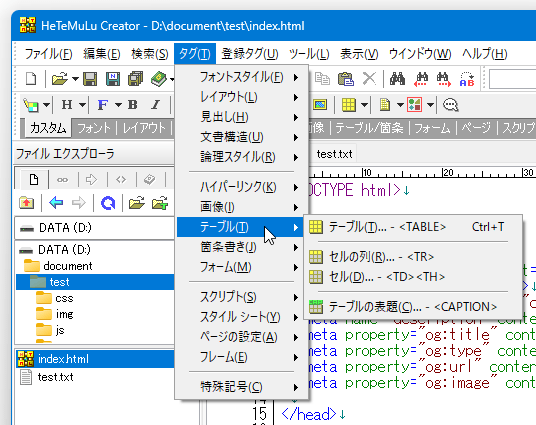Screen dimensions: 536x425
Task: Click the Paste clipboard icon
Action: coord(346,78)
